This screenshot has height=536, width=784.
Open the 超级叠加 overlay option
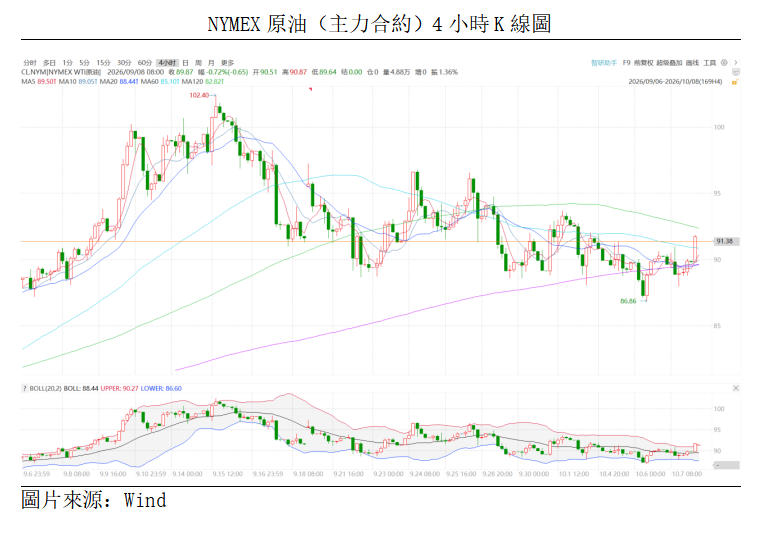(669, 62)
